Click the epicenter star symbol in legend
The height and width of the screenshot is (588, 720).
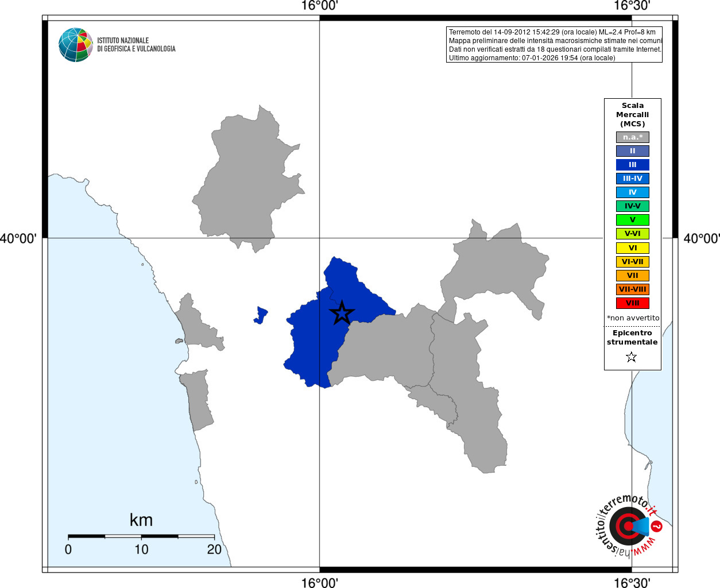[x=632, y=357]
